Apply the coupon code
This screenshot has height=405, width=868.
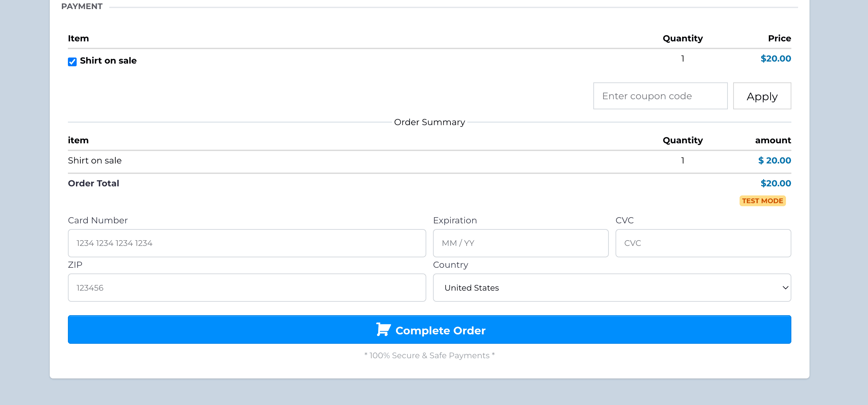(x=762, y=96)
